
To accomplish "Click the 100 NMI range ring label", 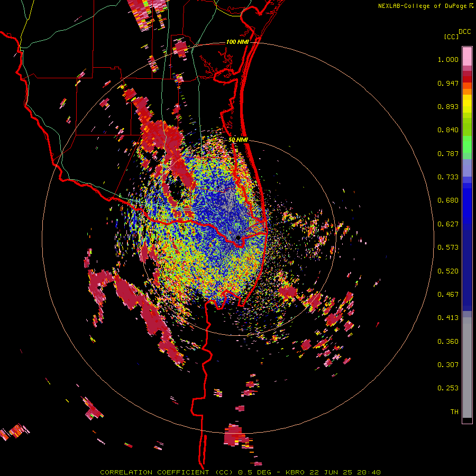I will 237,42.
